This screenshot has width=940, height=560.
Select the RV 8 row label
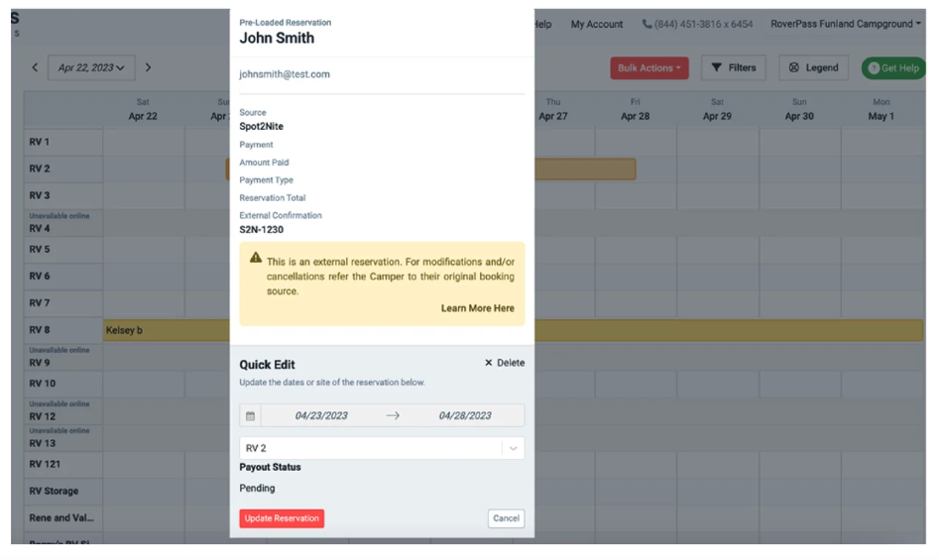point(40,330)
